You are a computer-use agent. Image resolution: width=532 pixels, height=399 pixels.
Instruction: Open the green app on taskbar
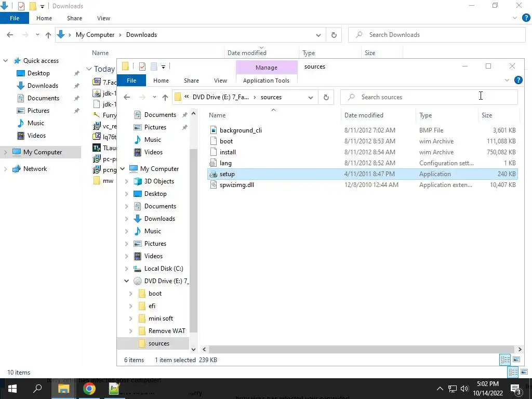click(x=114, y=389)
